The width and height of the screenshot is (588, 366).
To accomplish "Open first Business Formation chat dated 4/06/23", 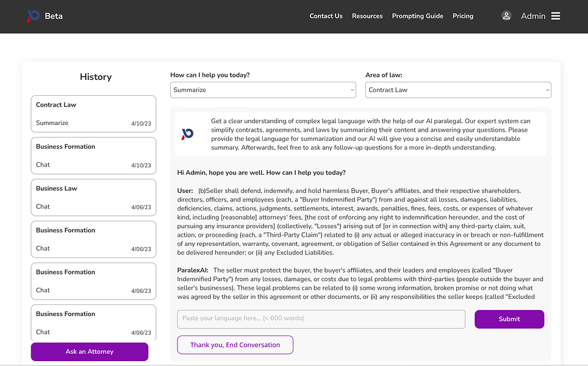I will 93,239.
